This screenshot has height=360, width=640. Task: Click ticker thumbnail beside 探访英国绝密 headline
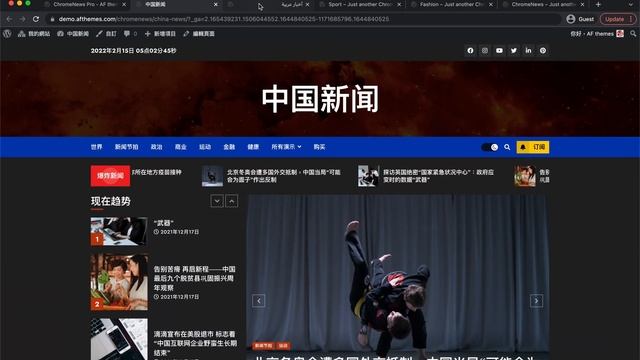tap(369, 176)
